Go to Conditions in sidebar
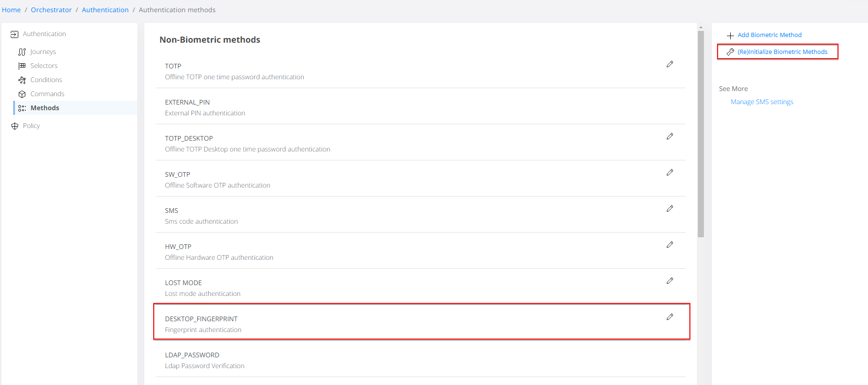 [x=46, y=80]
